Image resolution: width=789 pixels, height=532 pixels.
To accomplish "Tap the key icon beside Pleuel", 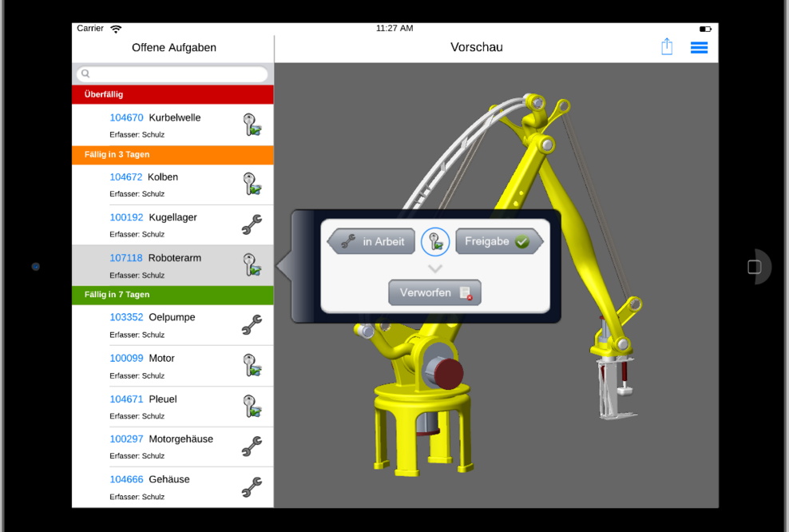I will (x=252, y=406).
